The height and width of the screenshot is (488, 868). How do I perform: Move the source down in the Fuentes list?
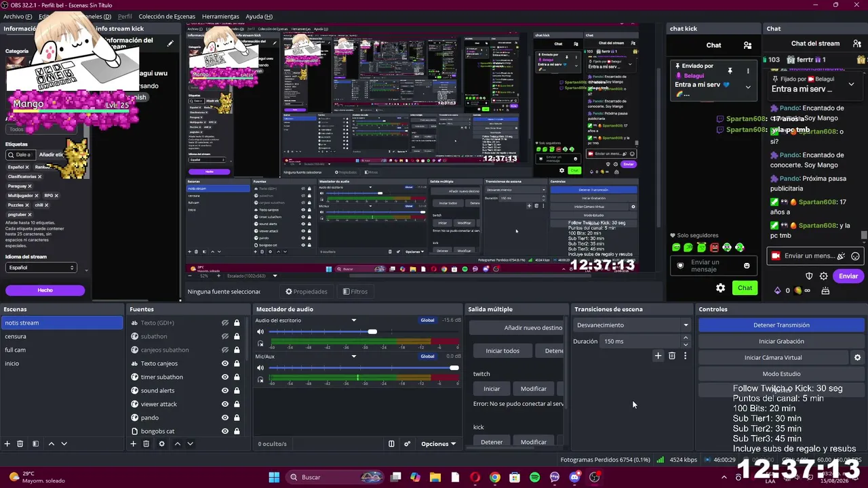point(190,444)
